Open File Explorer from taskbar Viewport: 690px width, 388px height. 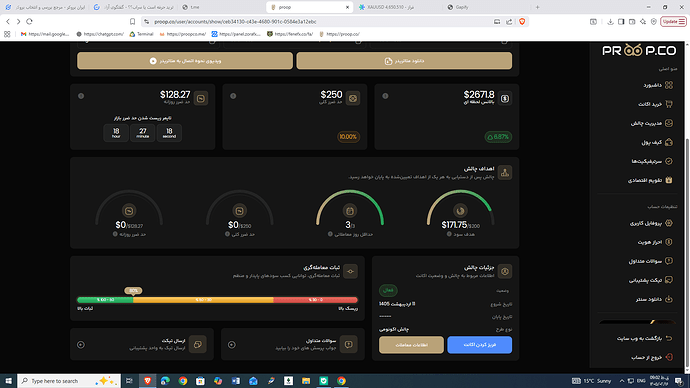306,381
